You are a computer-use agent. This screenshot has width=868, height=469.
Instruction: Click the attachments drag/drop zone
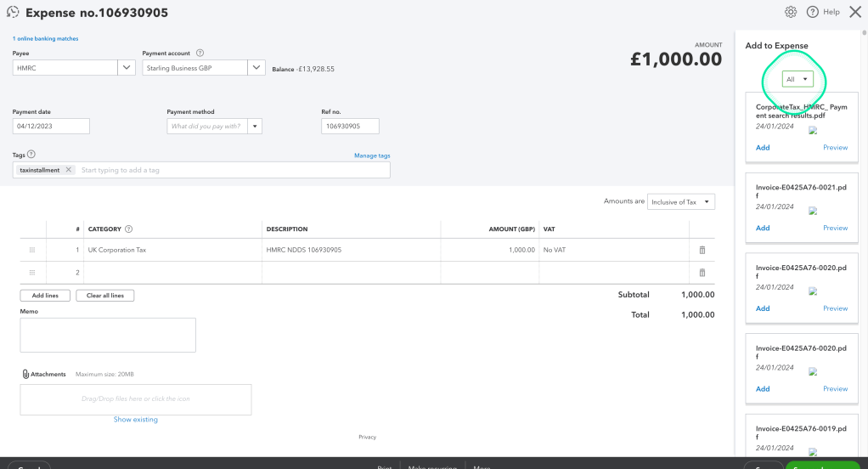click(136, 399)
